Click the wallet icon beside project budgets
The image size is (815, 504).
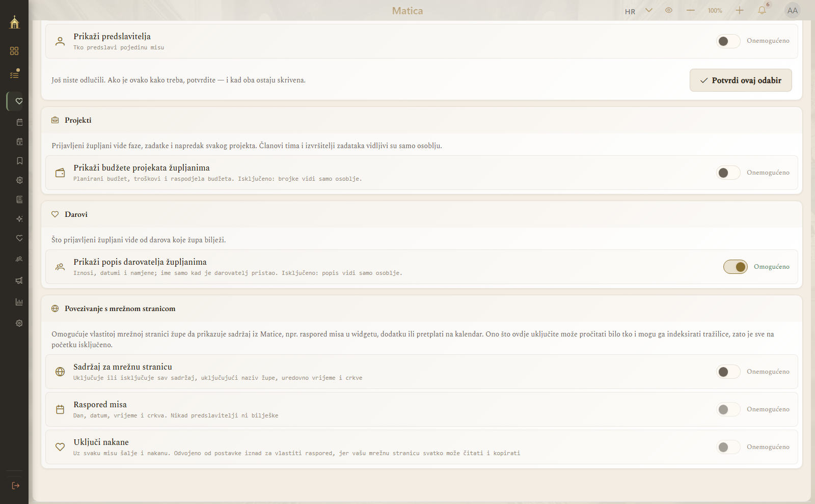pos(60,173)
